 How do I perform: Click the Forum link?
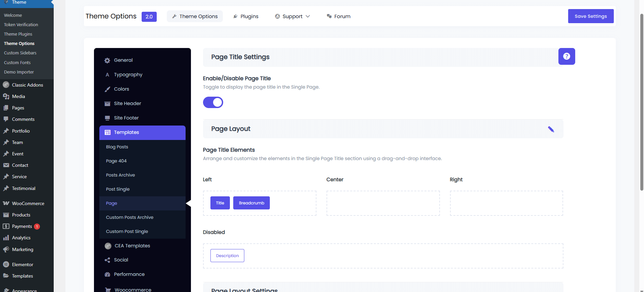click(338, 16)
